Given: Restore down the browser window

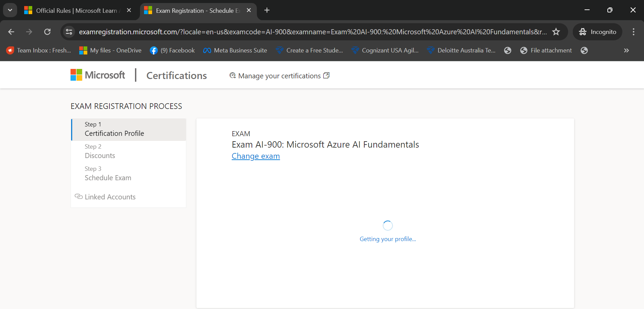Looking at the screenshot, I should click(x=610, y=10).
